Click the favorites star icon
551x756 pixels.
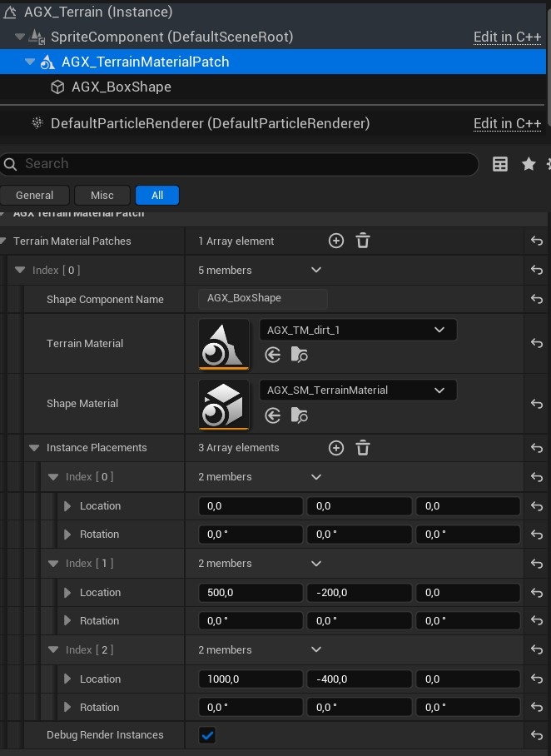coord(529,164)
